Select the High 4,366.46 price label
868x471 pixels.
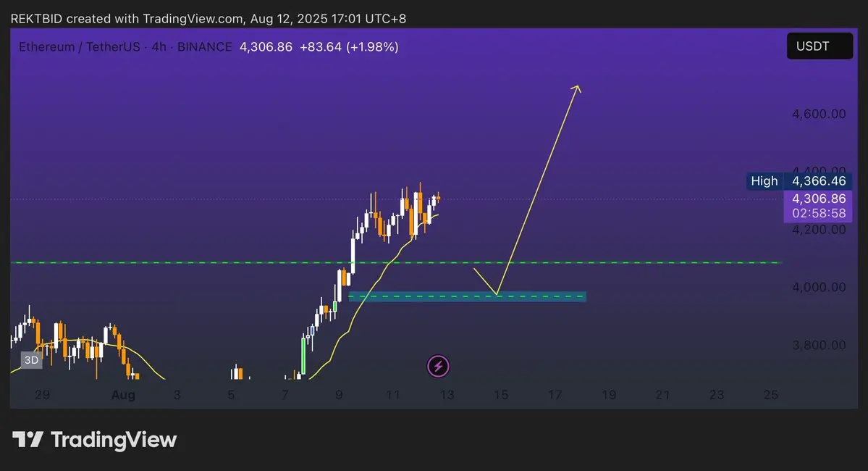(x=799, y=181)
